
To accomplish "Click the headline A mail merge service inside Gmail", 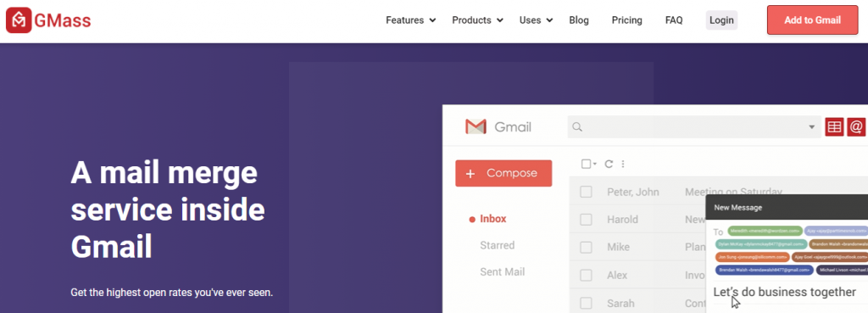I will pyautogui.click(x=168, y=210).
